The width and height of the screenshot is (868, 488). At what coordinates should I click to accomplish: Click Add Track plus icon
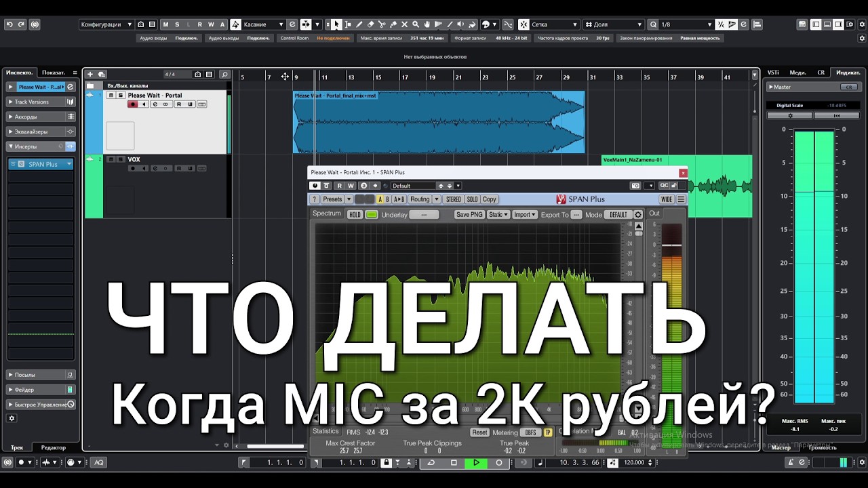(x=90, y=74)
